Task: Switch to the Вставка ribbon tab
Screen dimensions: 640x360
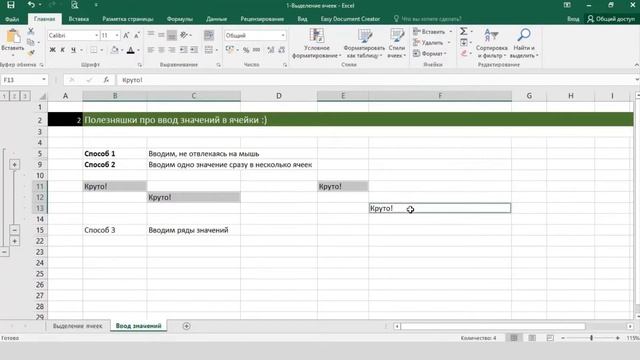Action: click(79, 19)
